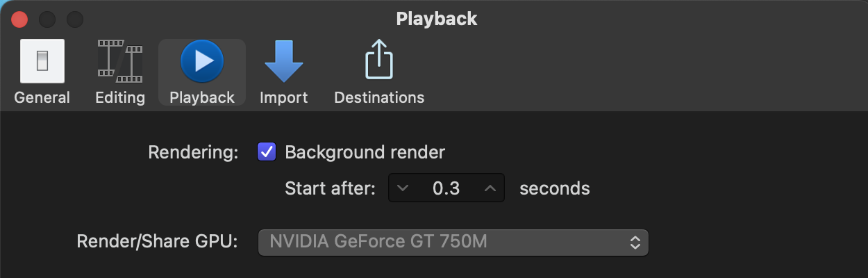This screenshot has height=278, width=868.
Task: Click the Background render label text
Action: pyautogui.click(x=365, y=152)
